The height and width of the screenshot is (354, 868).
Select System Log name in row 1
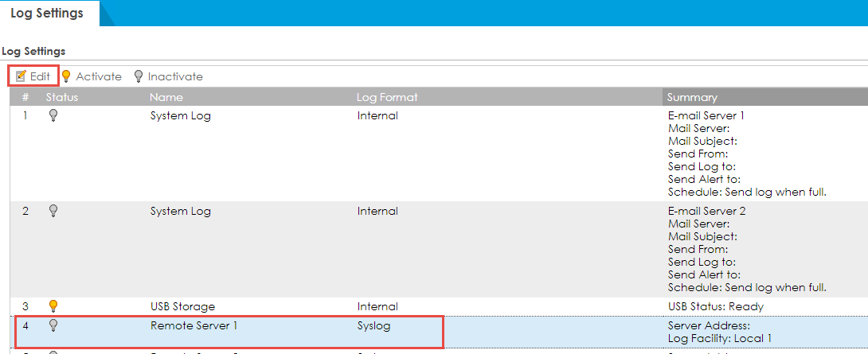(181, 116)
